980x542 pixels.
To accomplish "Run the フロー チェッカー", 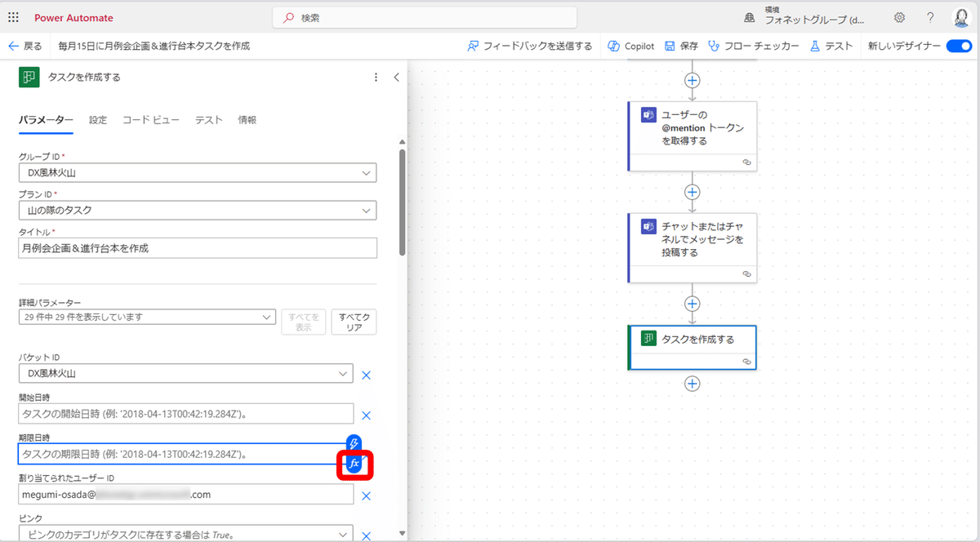I will [754, 46].
